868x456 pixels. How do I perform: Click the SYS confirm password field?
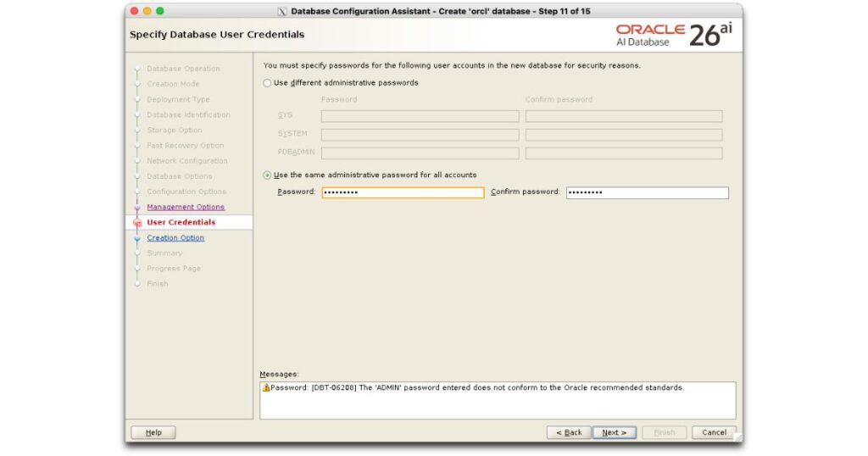624,116
